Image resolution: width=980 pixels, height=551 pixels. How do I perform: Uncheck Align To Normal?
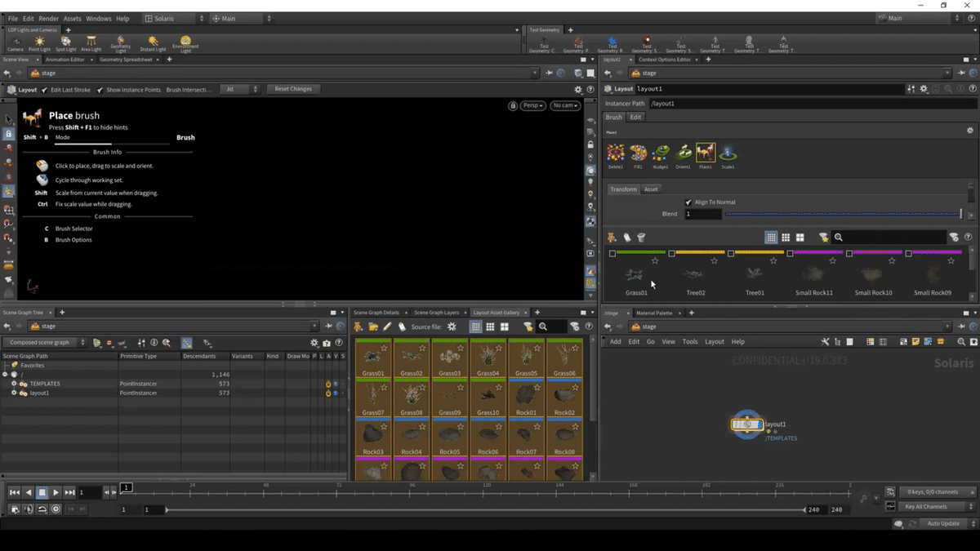point(688,202)
